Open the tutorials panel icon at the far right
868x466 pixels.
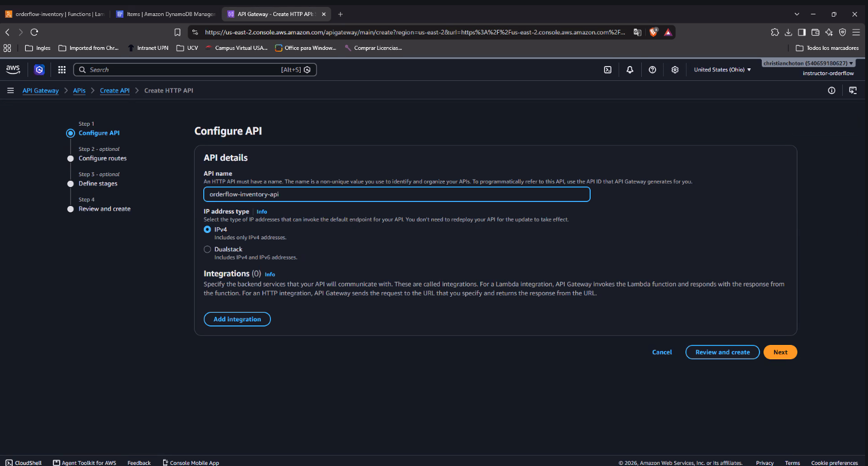(853, 90)
